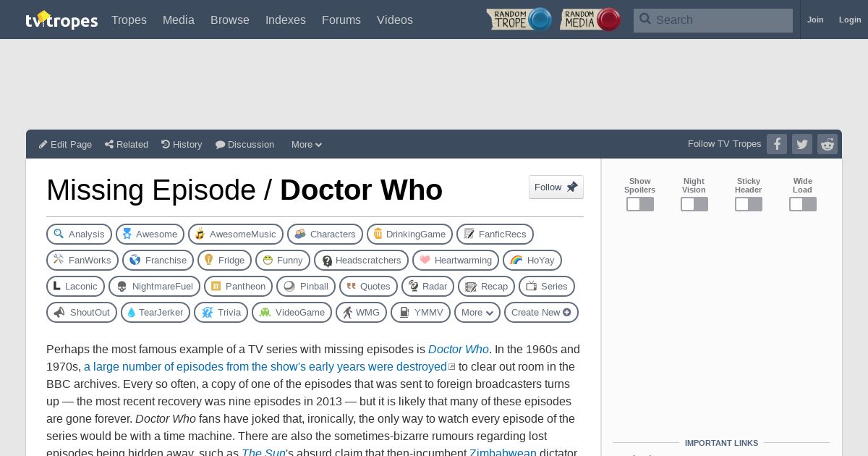Open the YMMV subpage
The width and height of the screenshot is (868, 456).
(x=420, y=313)
